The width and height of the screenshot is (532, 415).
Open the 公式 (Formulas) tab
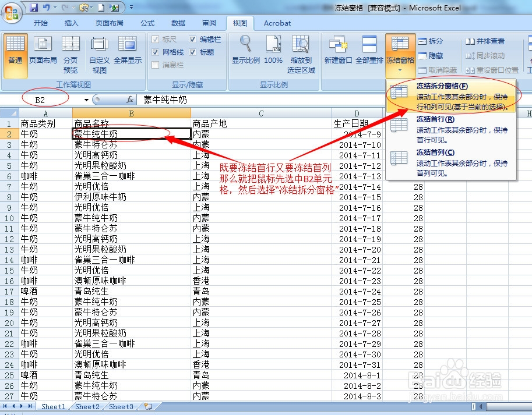(147, 23)
